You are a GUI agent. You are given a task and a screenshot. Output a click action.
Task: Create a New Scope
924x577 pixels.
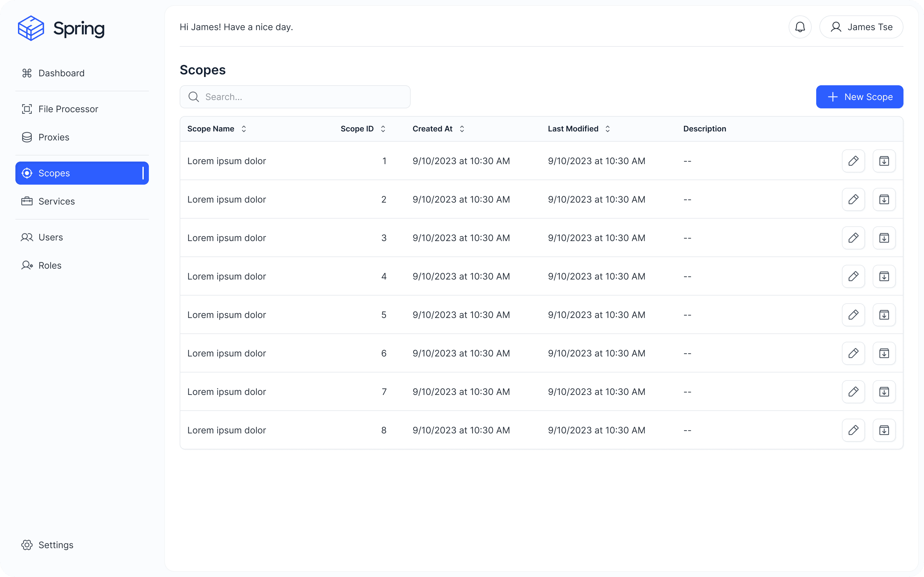859,97
